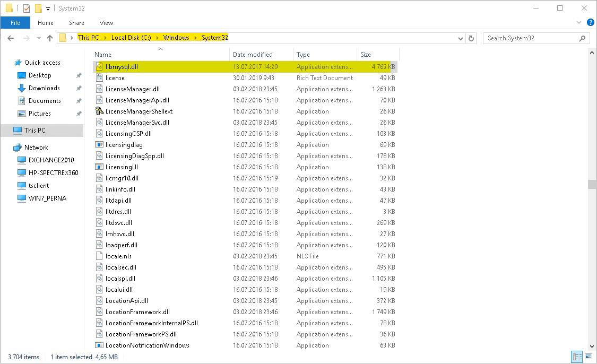597x364 pixels.
Task: Sort files by the Size column
Action: pyautogui.click(x=378, y=55)
